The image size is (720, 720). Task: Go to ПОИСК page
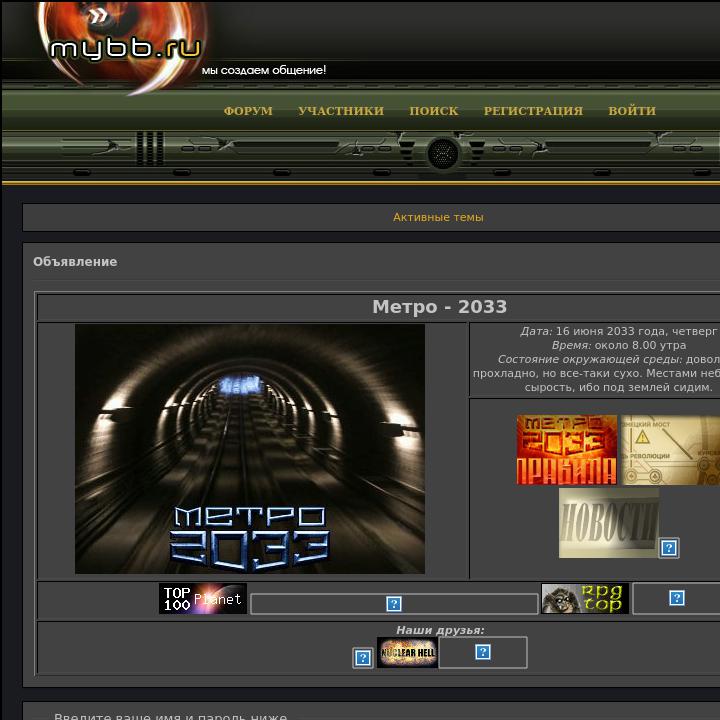pyautogui.click(x=433, y=111)
